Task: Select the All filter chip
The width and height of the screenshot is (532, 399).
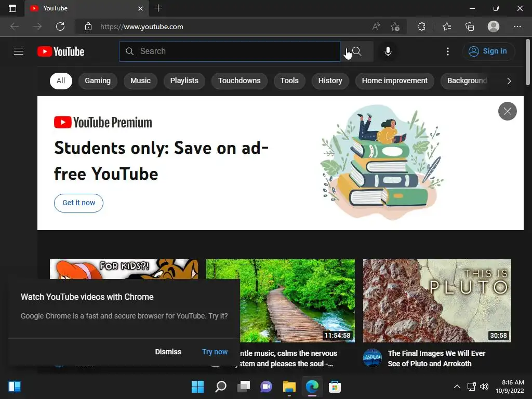Action: 61,81
